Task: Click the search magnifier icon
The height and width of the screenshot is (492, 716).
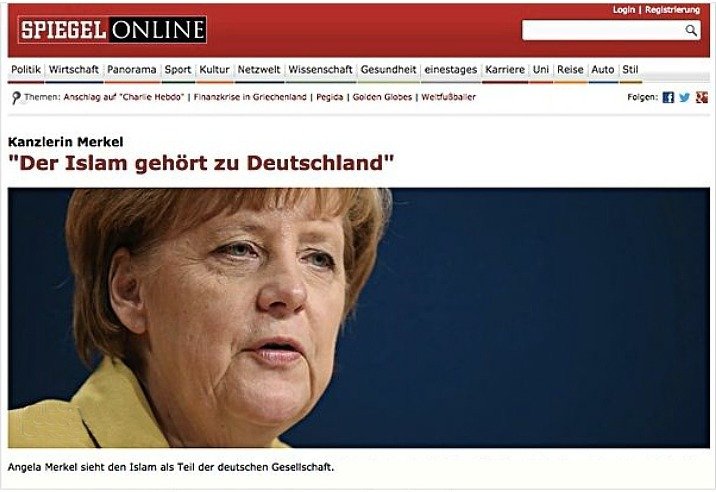Action: tap(691, 31)
